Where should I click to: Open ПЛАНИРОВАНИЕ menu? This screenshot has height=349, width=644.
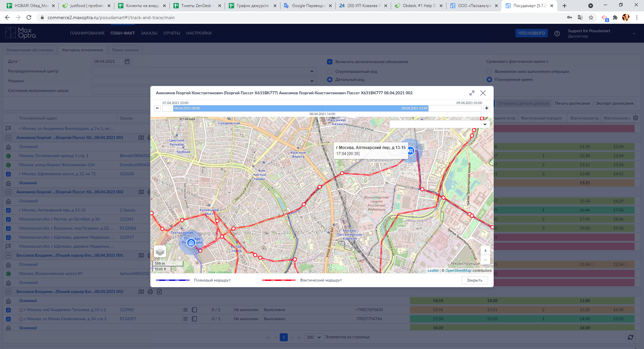point(87,33)
